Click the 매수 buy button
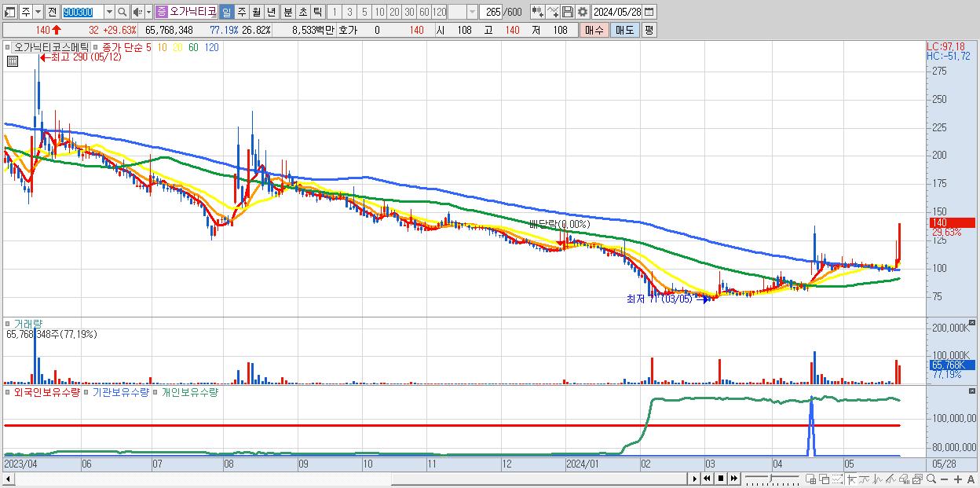 pos(594,30)
